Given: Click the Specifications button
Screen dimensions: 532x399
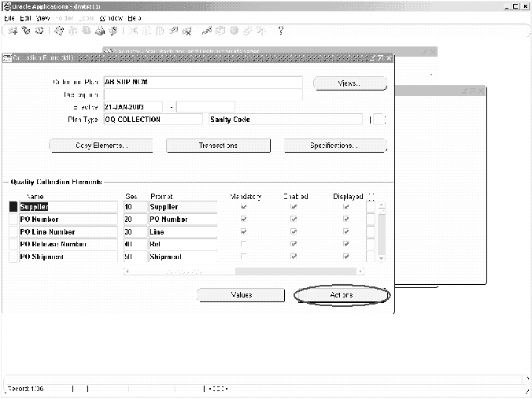Looking at the screenshot, I should [335, 146].
